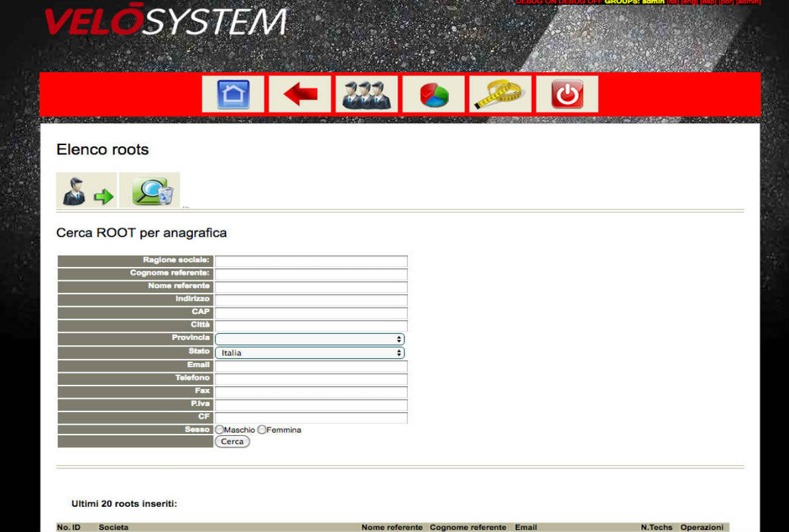Select the Femmina radio button
The width and height of the screenshot is (789, 532).
(x=262, y=430)
